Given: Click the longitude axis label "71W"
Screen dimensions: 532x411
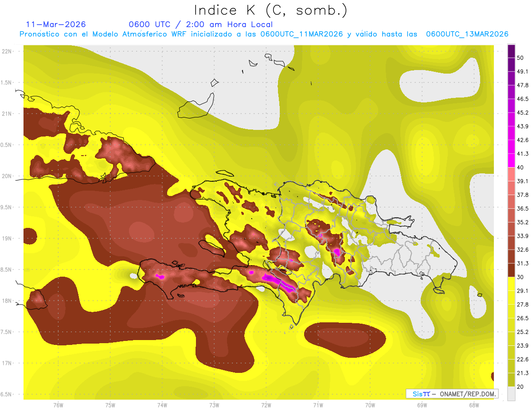Looking at the screenshot, I should pyautogui.click(x=318, y=405).
